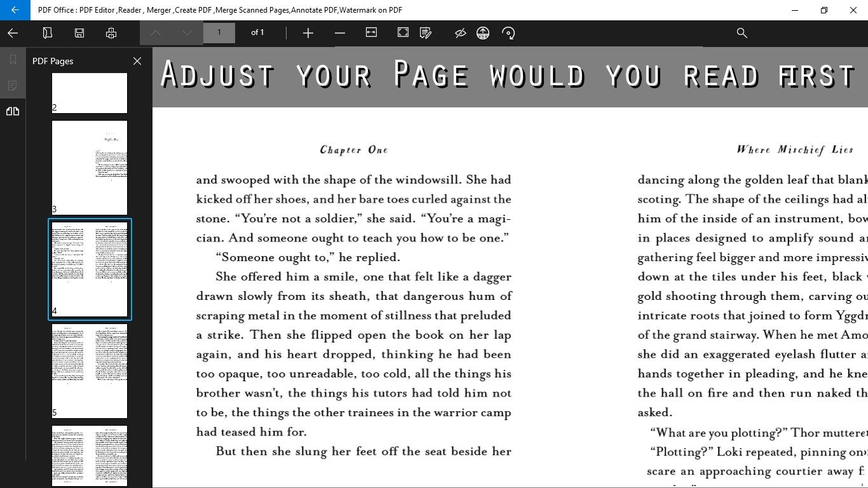Click the "Where Mischief Lies" header text

point(795,150)
